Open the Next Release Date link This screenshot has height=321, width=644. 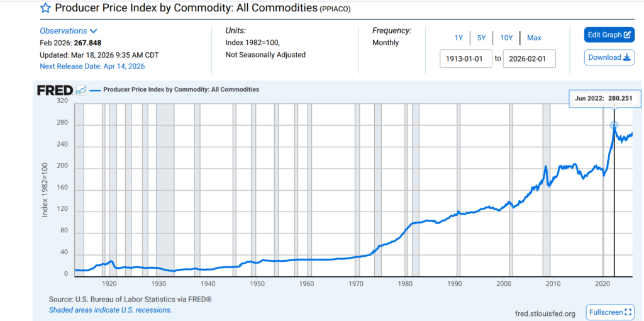[92, 66]
